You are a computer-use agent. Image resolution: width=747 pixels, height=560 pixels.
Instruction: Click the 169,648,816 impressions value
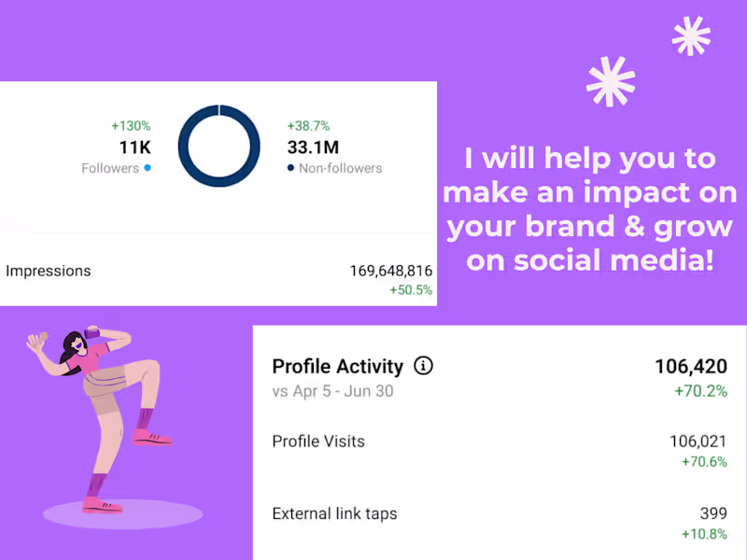coord(390,272)
